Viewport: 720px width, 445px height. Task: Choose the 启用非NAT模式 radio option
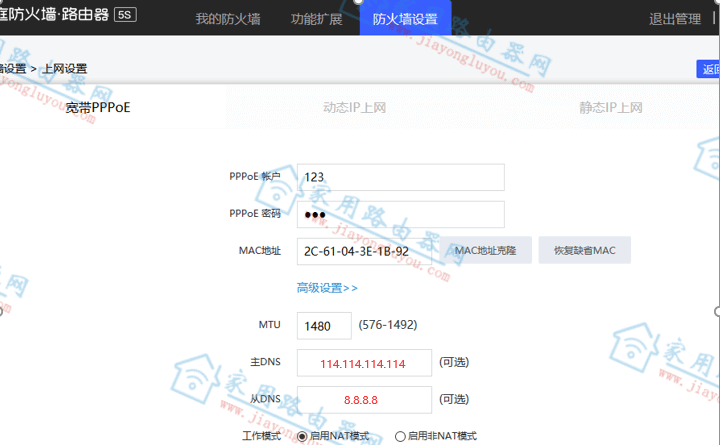pos(400,436)
